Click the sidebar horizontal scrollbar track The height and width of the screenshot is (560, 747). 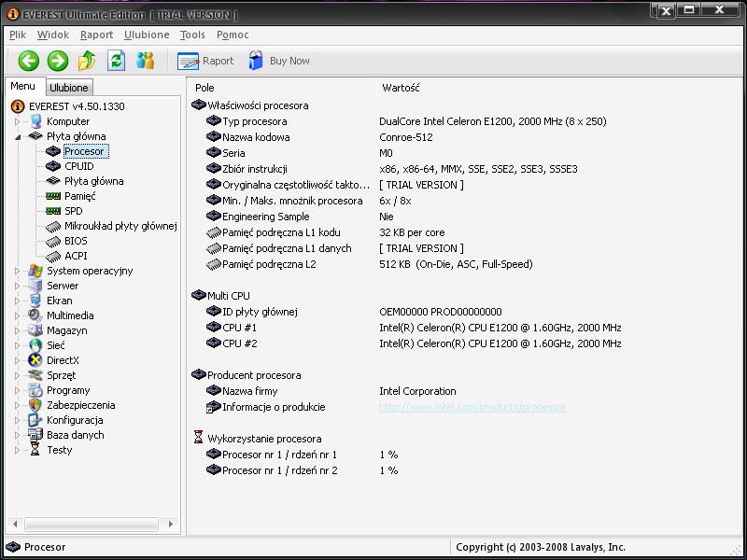click(92, 525)
